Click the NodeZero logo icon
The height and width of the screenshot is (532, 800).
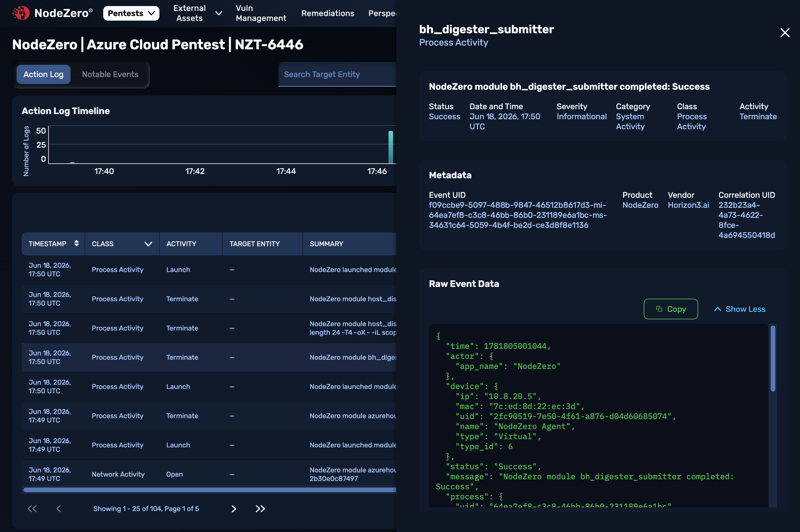pos(21,13)
